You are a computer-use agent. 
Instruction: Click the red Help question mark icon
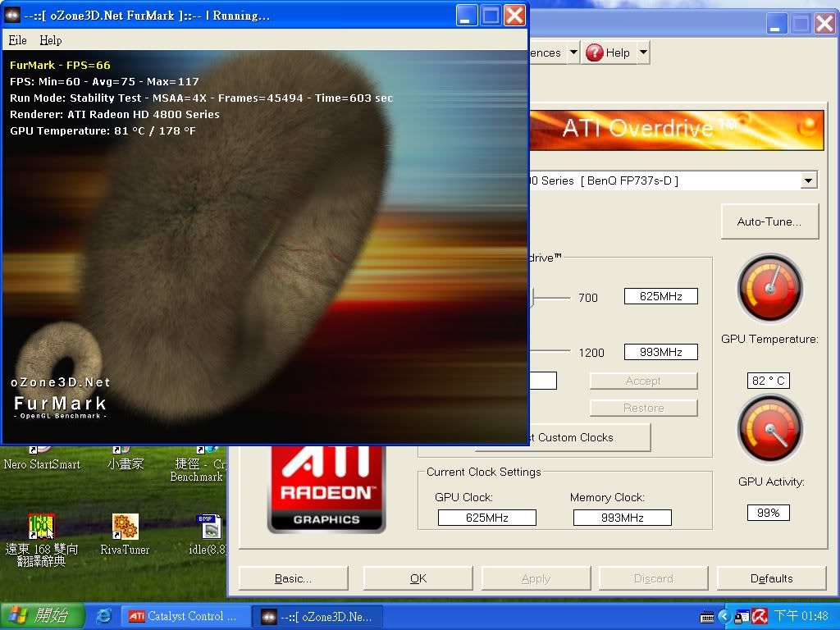pyautogui.click(x=594, y=52)
